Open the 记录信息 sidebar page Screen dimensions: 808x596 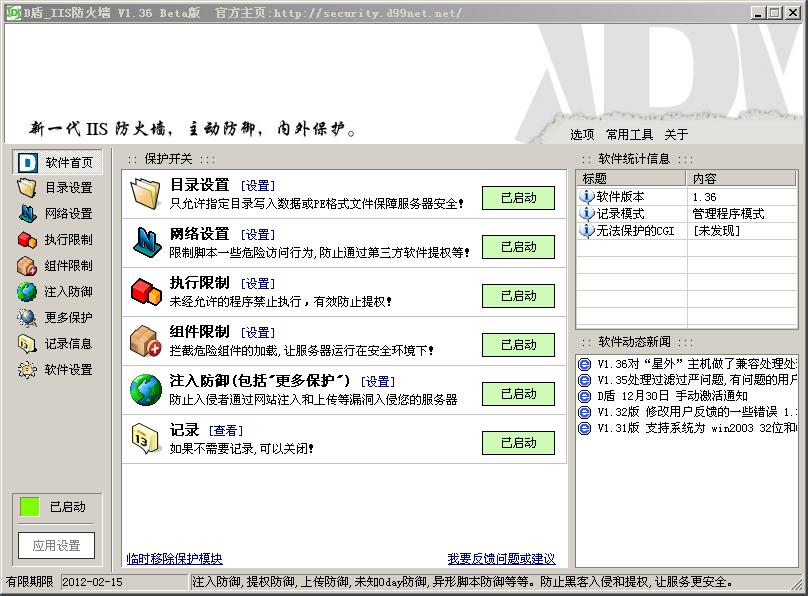coord(55,344)
